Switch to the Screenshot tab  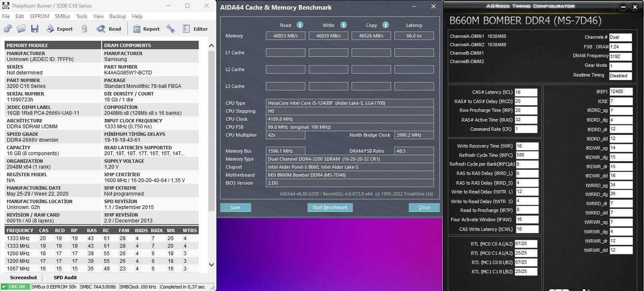[24, 278]
